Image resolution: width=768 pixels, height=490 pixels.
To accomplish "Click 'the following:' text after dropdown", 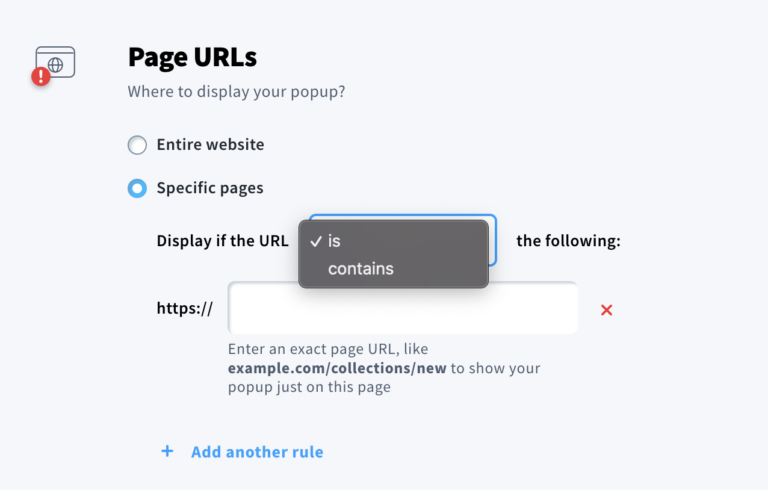I will click(568, 241).
